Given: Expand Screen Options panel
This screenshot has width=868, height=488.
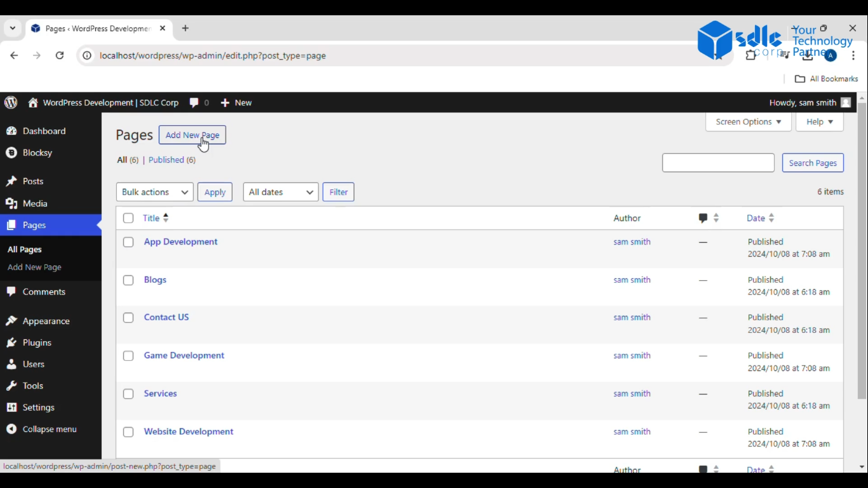Looking at the screenshot, I should pos(749,122).
